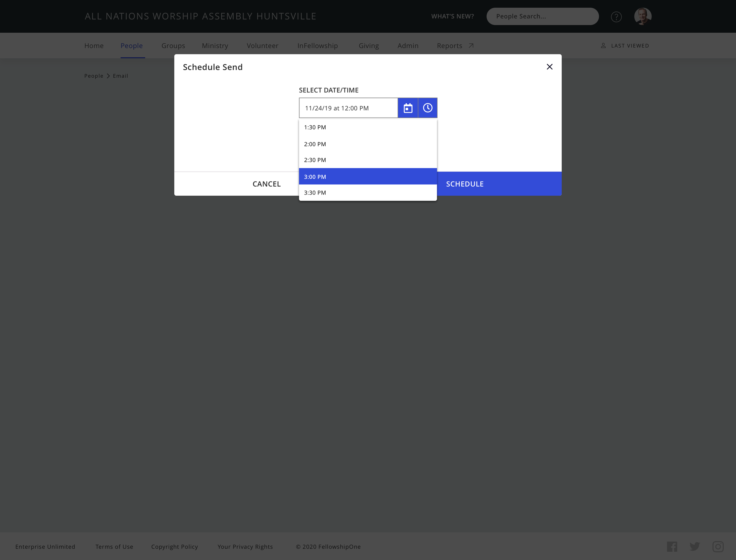The width and height of the screenshot is (736, 560).
Task: Go to the Groups section
Action: (x=173, y=46)
